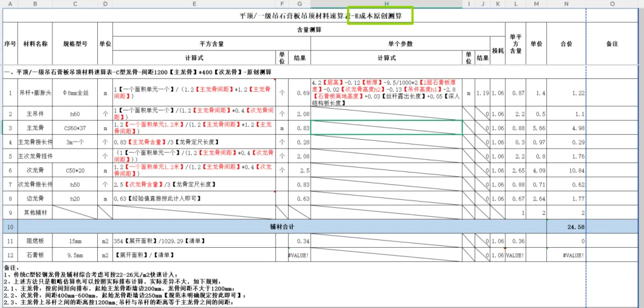The height and width of the screenshot is (308, 644).
Task: Select formula cell 354【展开面积】/1029.29【清单】
Action: tap(194, 241)
